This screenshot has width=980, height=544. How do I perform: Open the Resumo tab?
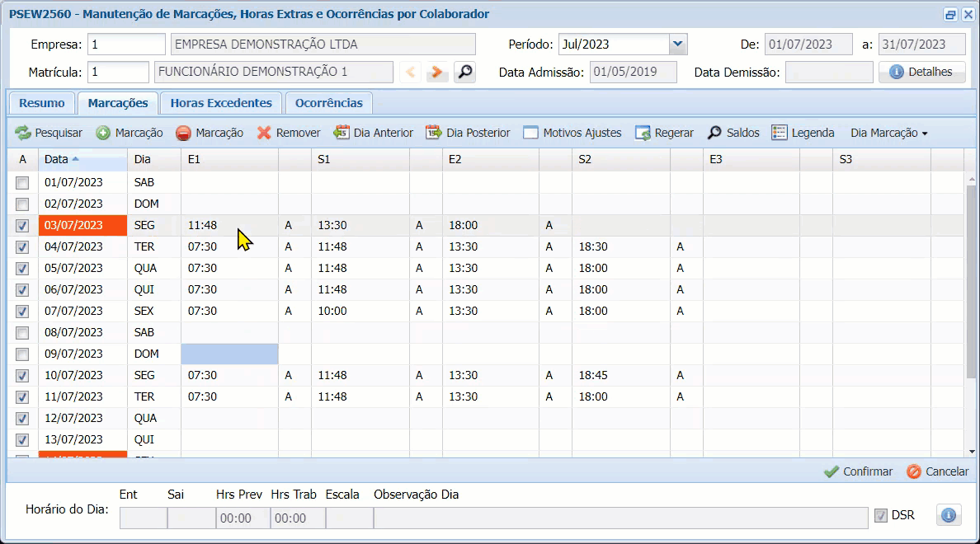[41, 103]
